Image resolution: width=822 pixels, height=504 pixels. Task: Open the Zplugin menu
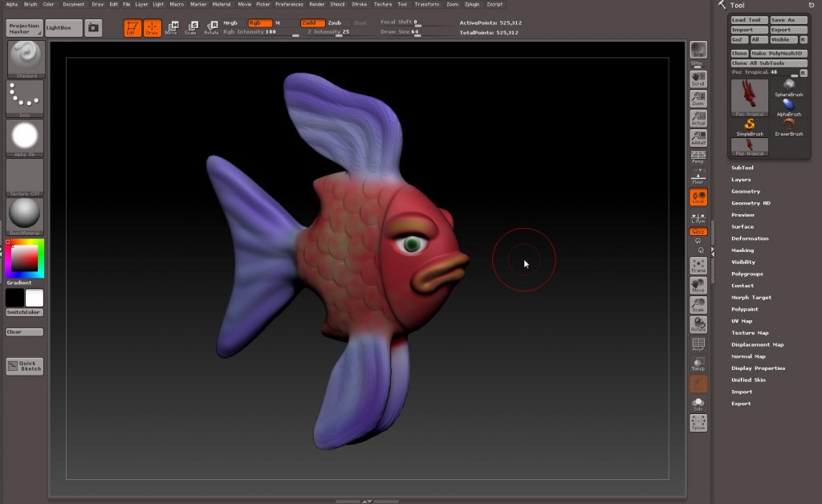(x=472, y=4)
